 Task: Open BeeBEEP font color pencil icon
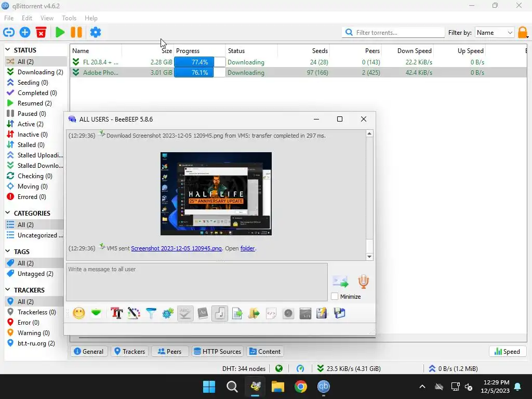coord(134,313)
